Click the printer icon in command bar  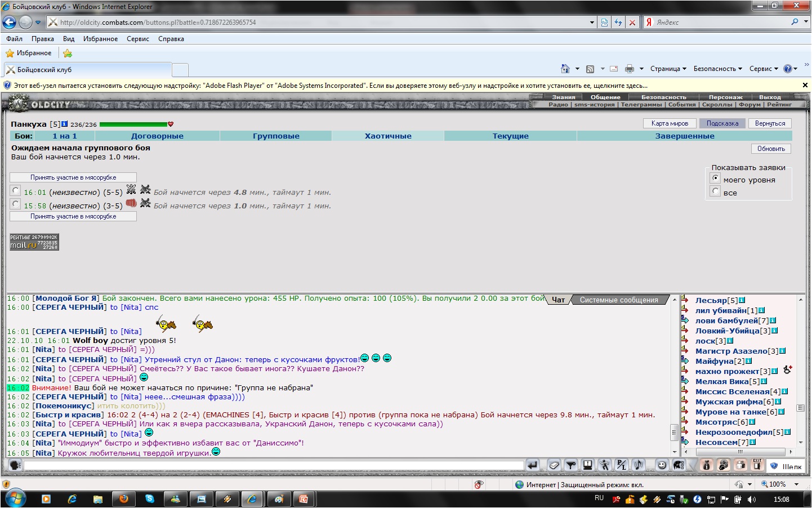click(629, 69)
